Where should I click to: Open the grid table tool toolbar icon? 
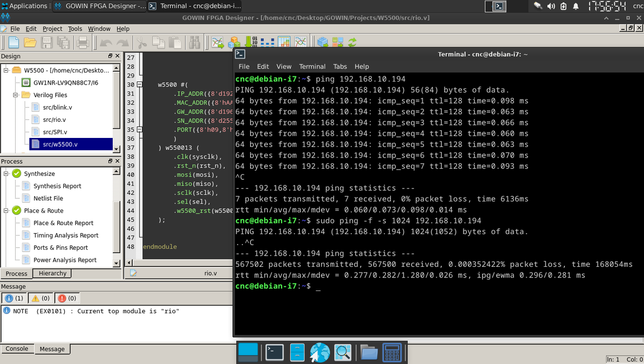pyautogui.click(x=284, y=42)
